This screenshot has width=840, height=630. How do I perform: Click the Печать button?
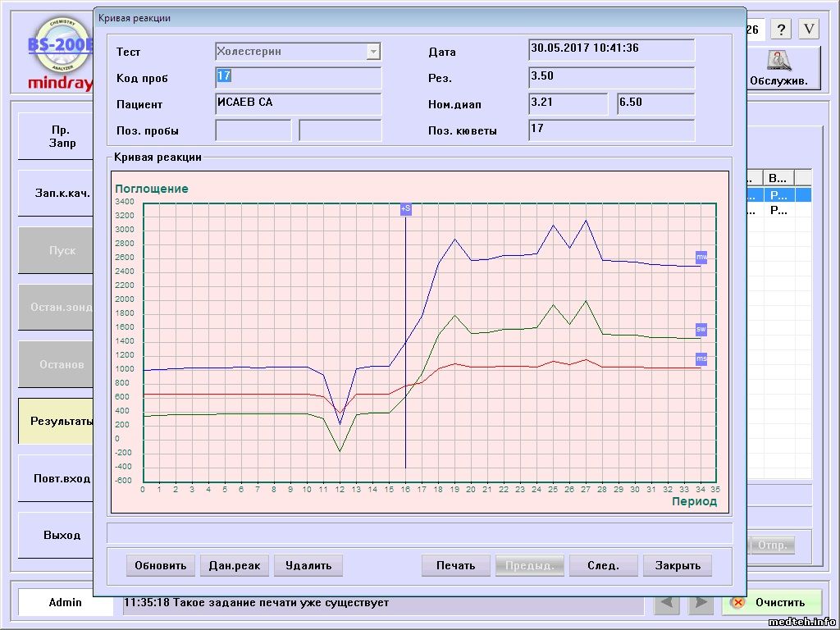455,565
